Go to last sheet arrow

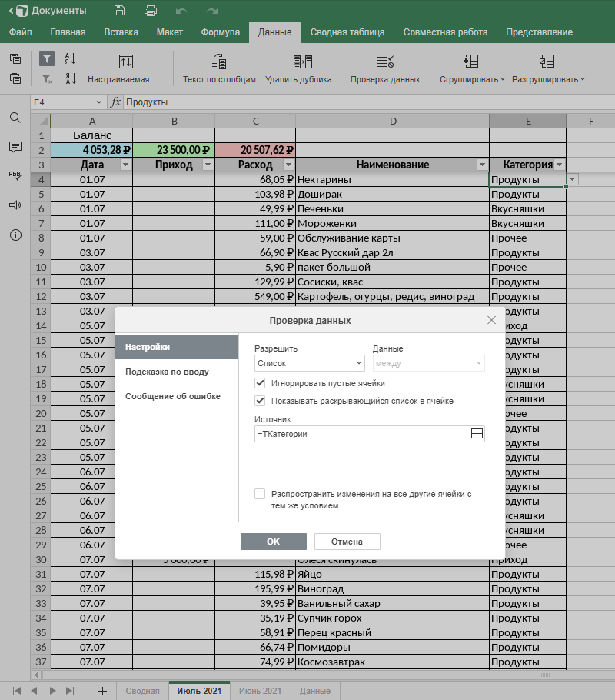70,691
